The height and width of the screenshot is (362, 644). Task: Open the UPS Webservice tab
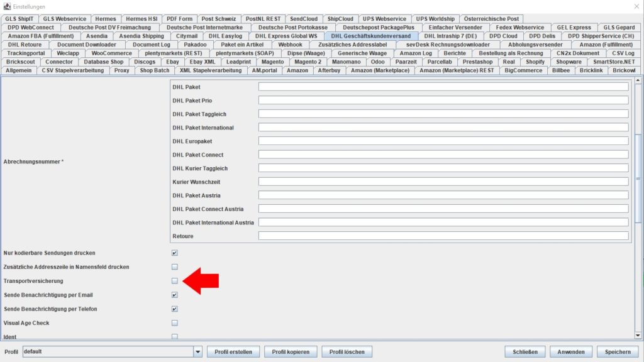click(x=384, y=19)
